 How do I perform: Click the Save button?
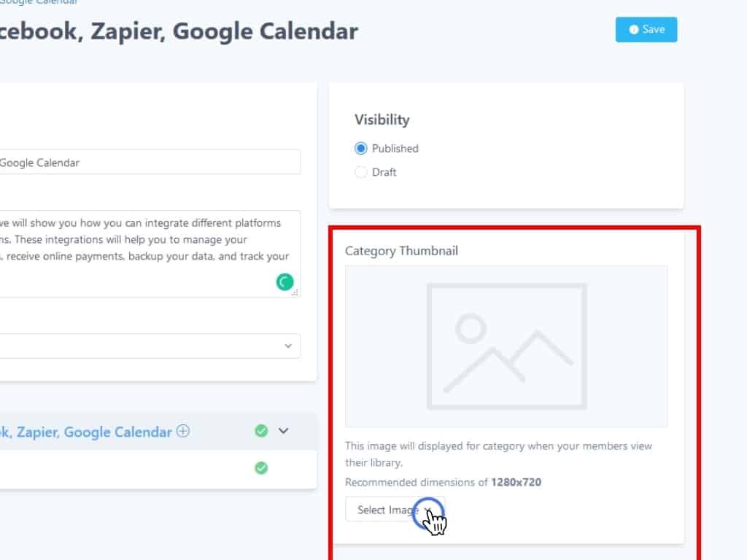click(646, 30)
